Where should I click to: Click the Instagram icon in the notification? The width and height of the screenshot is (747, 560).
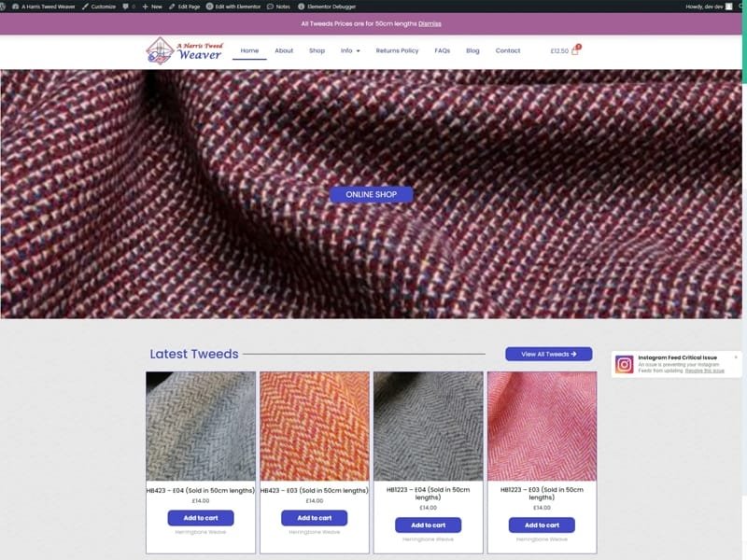click(x=625, y=364)
